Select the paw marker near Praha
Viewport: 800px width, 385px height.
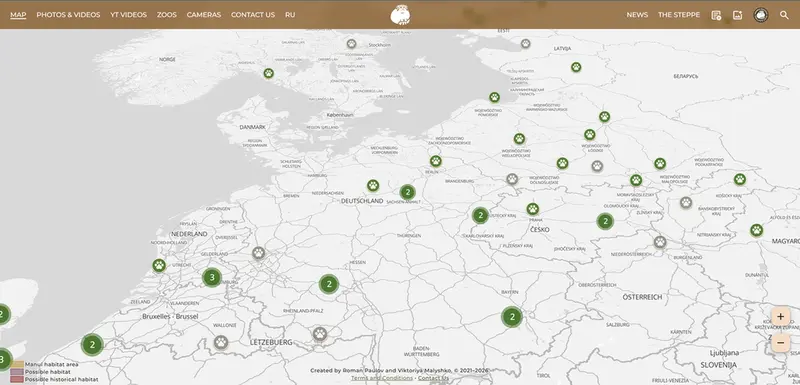coord(533,209)
